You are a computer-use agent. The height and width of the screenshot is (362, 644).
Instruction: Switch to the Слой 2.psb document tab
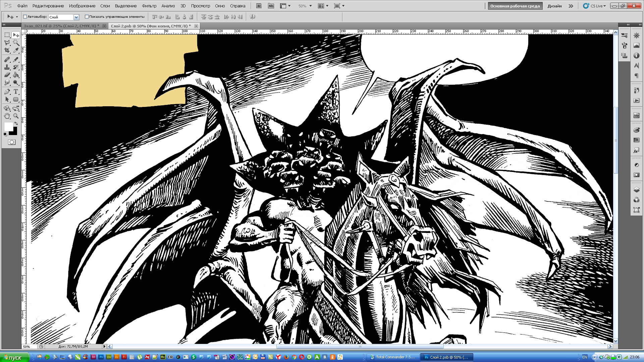[x=154, y=26]
